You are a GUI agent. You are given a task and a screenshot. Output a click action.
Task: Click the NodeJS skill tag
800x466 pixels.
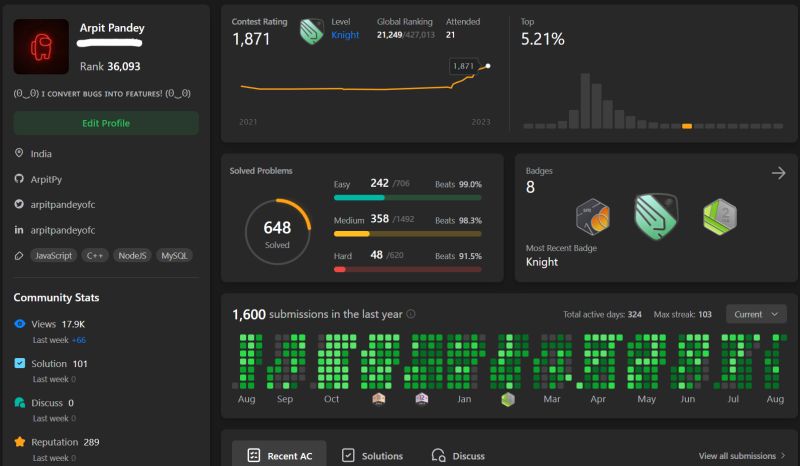pos(132,255)
